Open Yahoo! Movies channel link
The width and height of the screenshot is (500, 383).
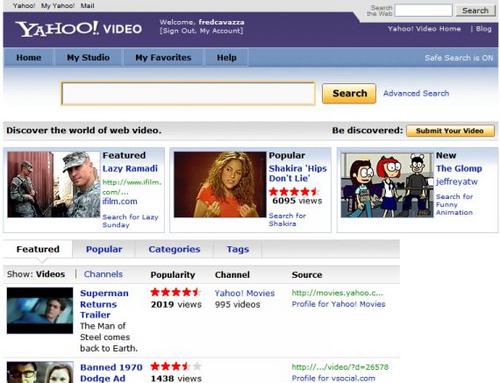point(245,293)
